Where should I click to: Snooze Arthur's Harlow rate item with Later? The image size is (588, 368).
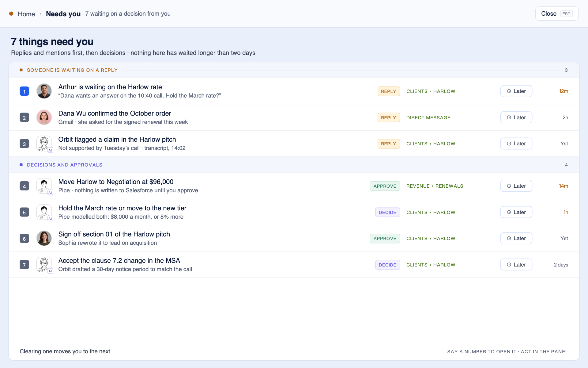[x=516, y=91]
